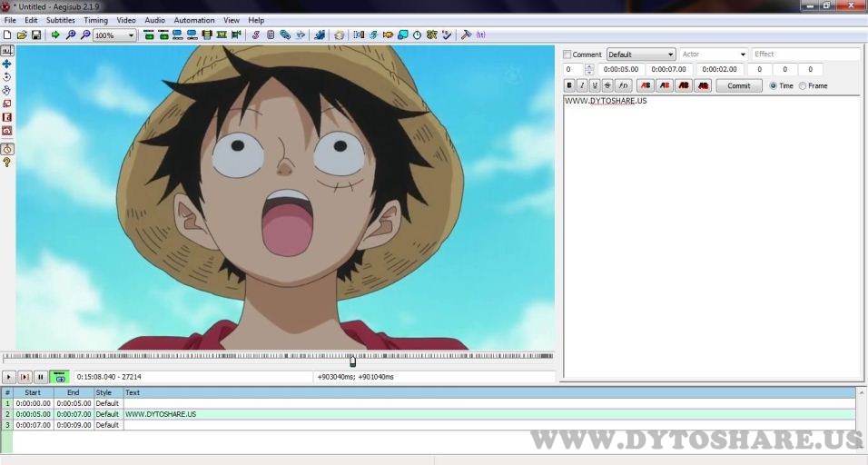This screenshot has width=868, height=465.
Task: Pick shadow color with fourth AB swatch
Action: [703, 85]
